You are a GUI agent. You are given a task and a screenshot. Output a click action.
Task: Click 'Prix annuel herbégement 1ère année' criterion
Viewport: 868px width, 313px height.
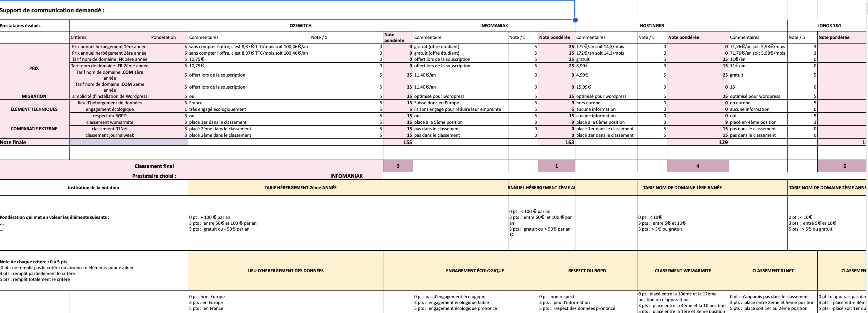click(x=110, y=47)
